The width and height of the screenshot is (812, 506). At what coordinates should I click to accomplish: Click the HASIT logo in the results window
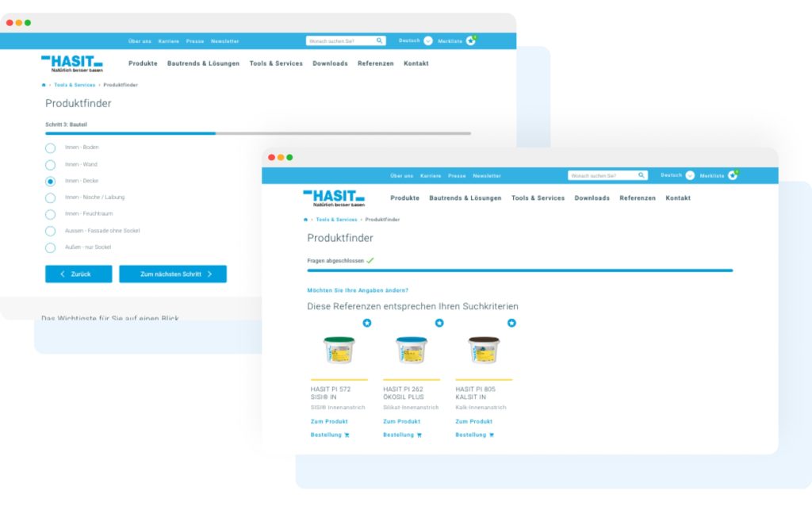pyautogui.click(x=334, y=197)
